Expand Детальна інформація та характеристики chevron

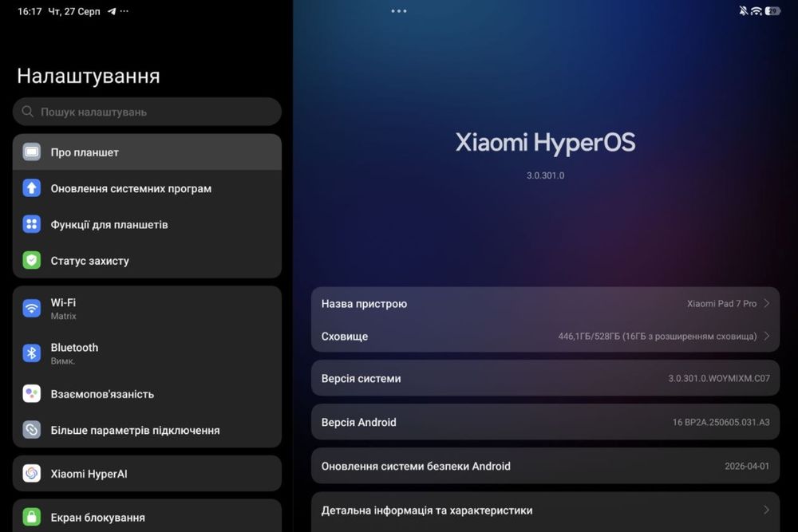[766, 510]
